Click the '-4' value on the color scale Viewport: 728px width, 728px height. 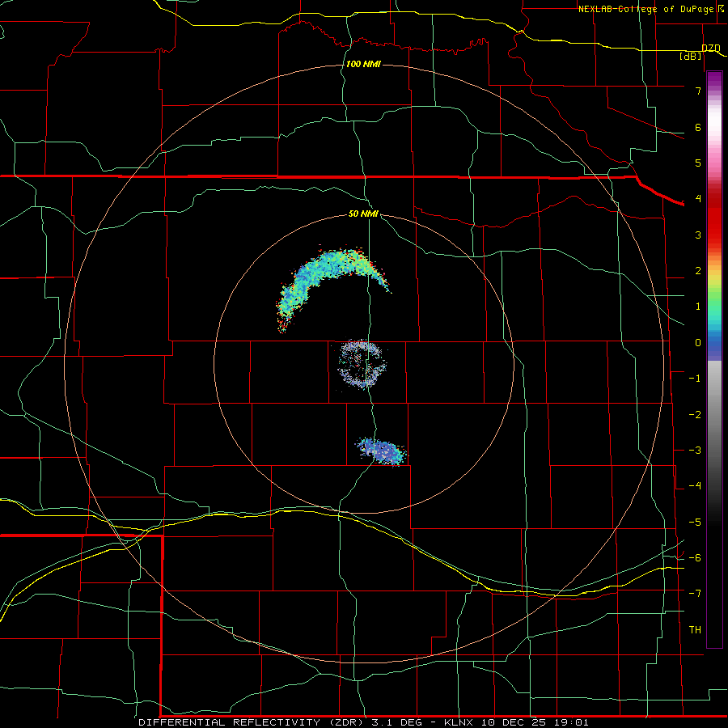[x=695, y=486]
